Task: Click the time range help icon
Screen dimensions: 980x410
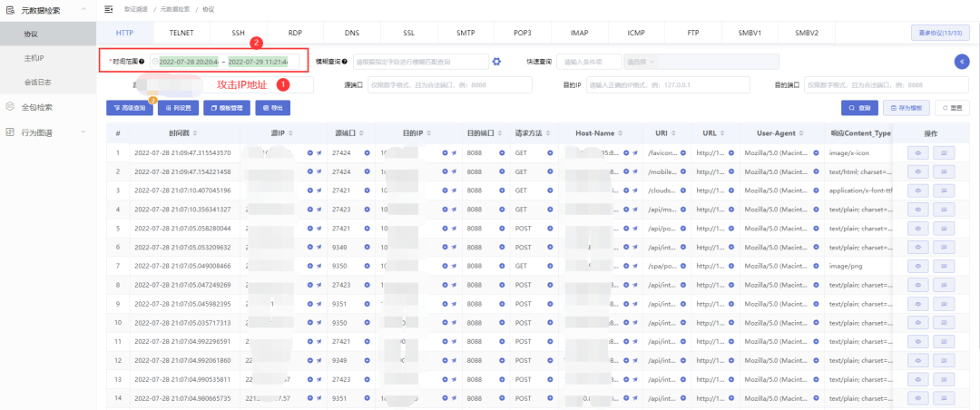Action: [142, 62]
